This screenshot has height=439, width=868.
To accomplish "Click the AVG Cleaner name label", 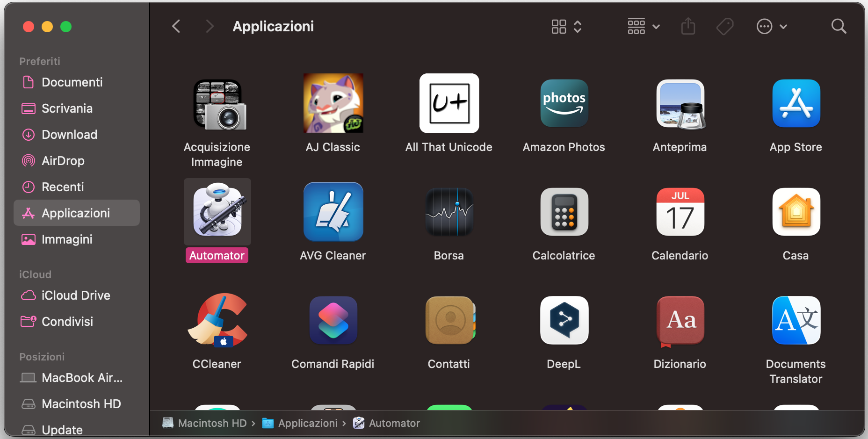I will click(333, 255).
